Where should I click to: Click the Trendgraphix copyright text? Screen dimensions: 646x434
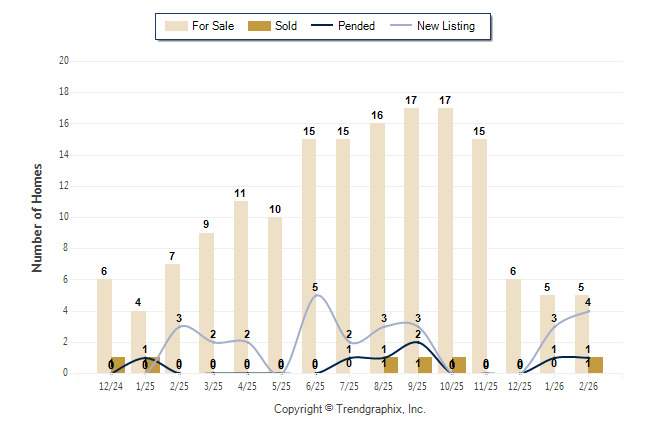(x=350, y=409)
